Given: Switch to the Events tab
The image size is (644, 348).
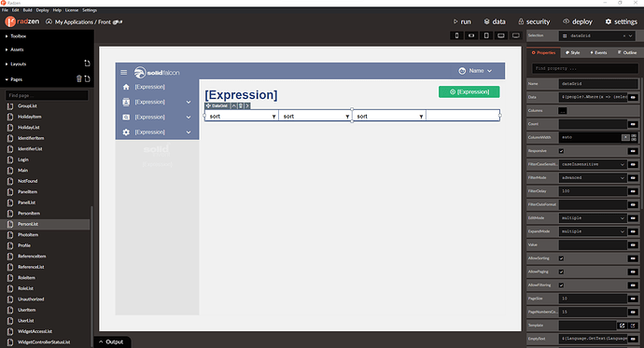Looking at the screenshot, I should [x=598, y=52].
